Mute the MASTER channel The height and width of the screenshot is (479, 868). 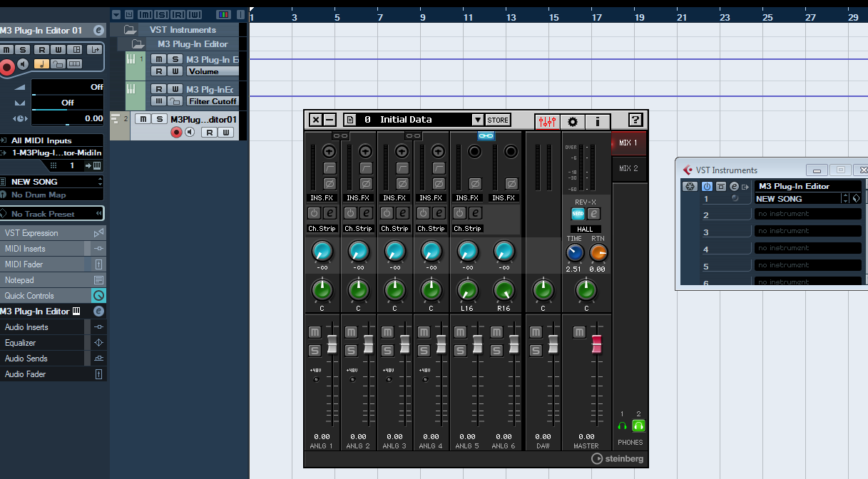tap(578, 332)
